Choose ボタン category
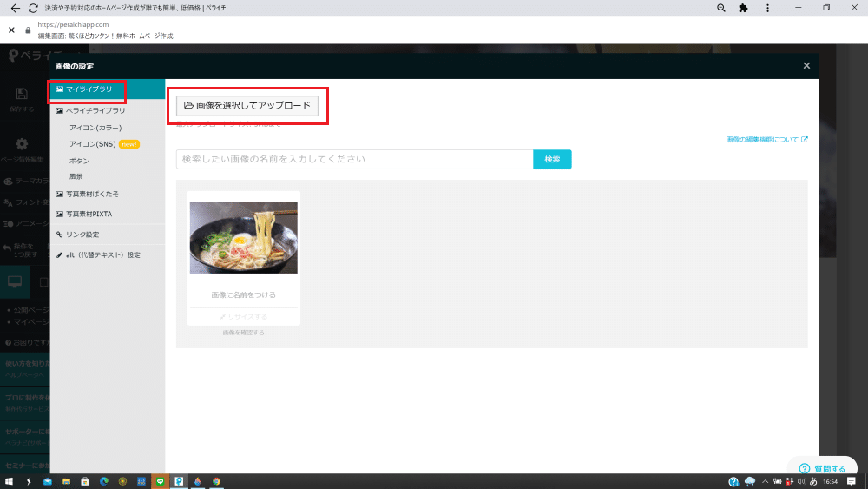 (79, 161)
